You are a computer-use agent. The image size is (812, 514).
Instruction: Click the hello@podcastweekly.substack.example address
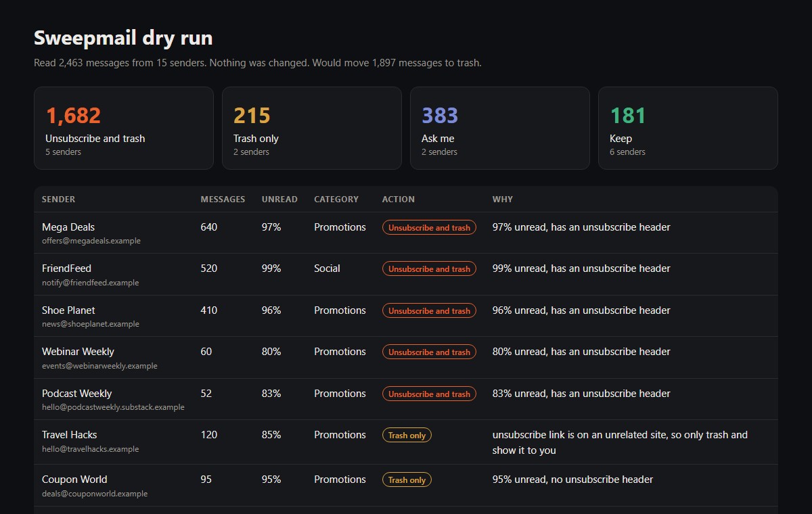113,407
